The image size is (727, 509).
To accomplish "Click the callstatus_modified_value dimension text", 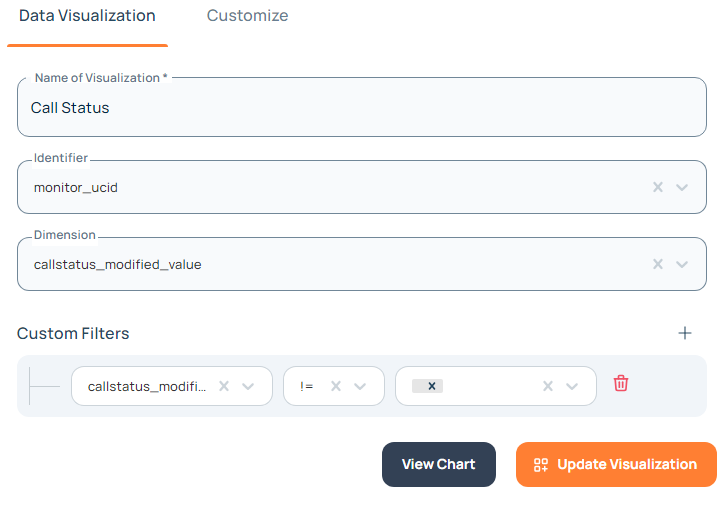I will coord(118,264).
